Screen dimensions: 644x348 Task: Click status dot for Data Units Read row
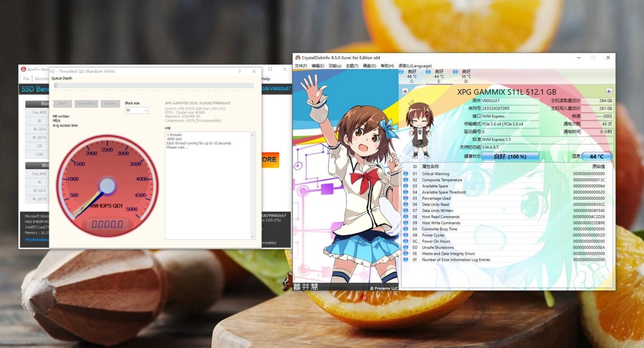406,205
